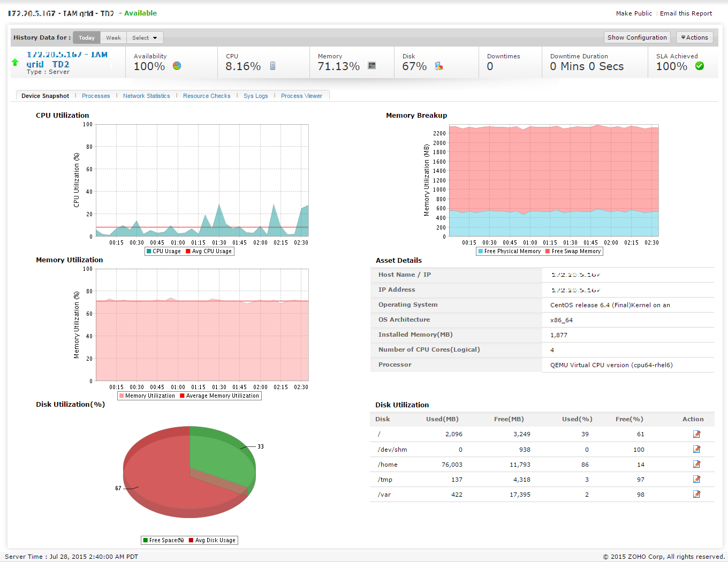This screenshot has width=728, height=562.
Task: Click the SLA Achieved green checkmark icon
Action: [x=699, y=66]
